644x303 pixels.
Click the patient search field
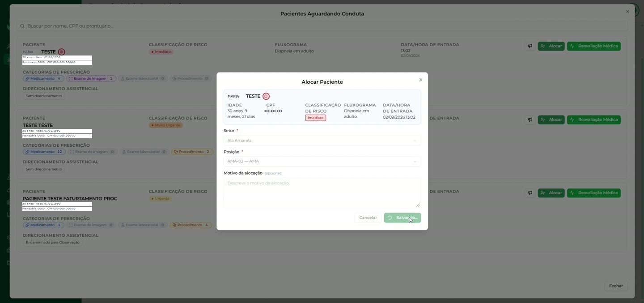(322, 26)
